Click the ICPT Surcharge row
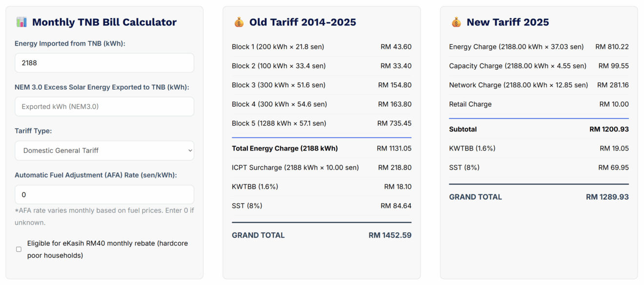 (322, 167)
